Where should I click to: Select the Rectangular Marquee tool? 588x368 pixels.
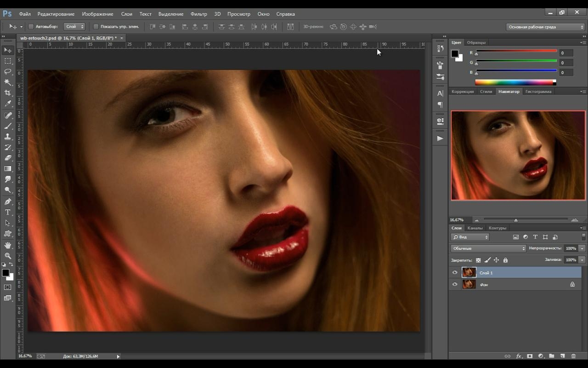(8, 61)
